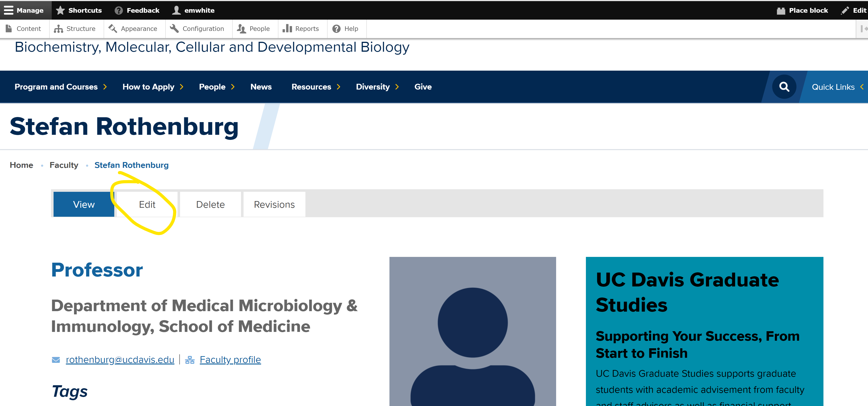Click the Feedback question mark icon
Viewport: 868px width, 406px height.
[x=119, y=10]
